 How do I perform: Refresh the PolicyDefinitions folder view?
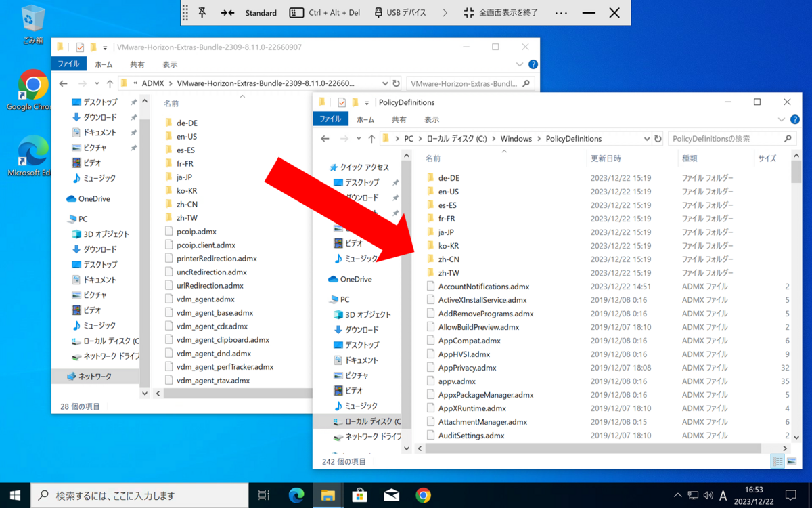click(x=658, y=138)
